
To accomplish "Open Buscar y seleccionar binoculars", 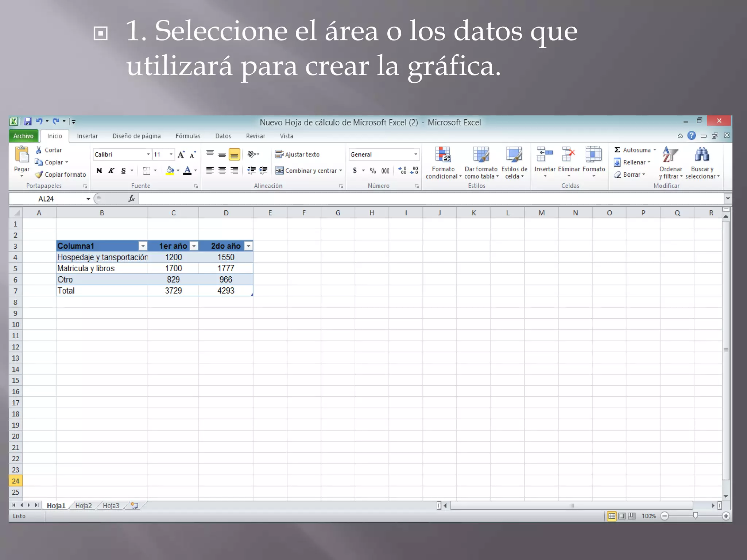I will [702, 155].
